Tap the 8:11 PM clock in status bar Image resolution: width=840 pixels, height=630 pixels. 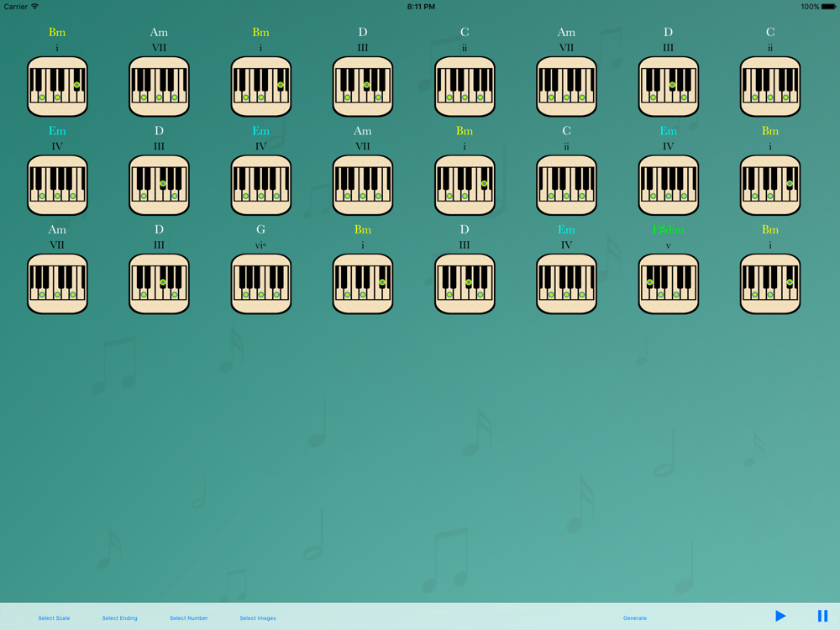click(x=421, y=7)
